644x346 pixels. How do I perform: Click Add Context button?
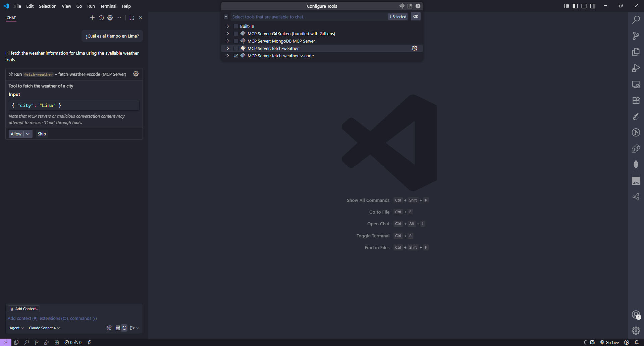click(x=24, y=309)
